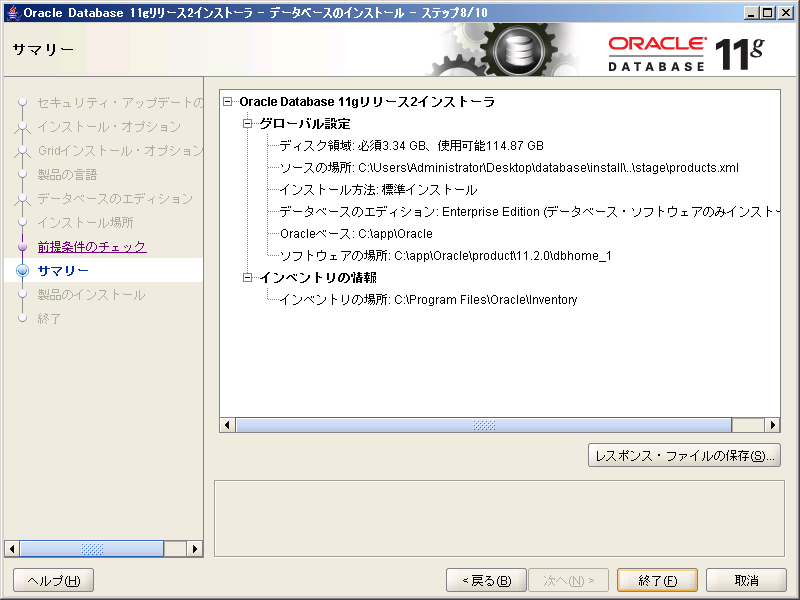Viewport: 800px width, 600px height.
Task: Click the summary step bullet icon
Action: [22, 271]
